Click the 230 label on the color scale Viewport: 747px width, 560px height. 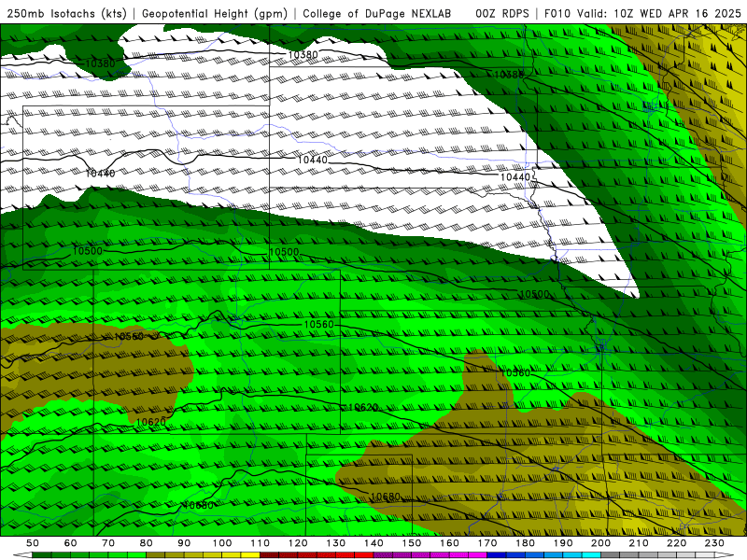click(714, 543)
